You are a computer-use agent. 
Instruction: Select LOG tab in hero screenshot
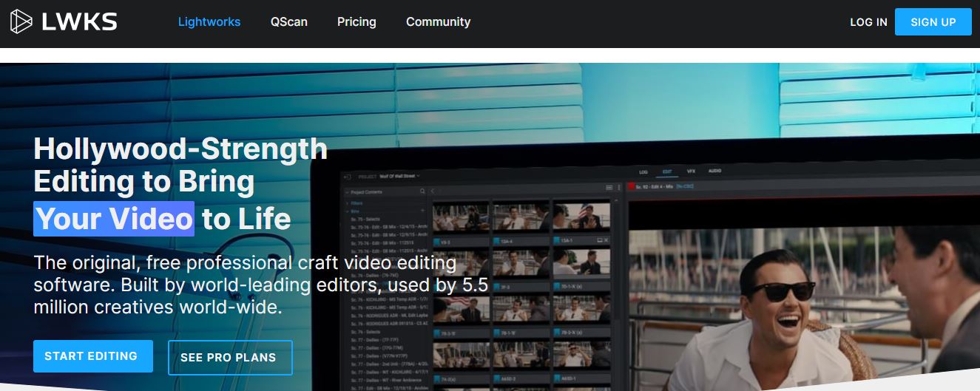pyautogui.click(x=643, y=171)
